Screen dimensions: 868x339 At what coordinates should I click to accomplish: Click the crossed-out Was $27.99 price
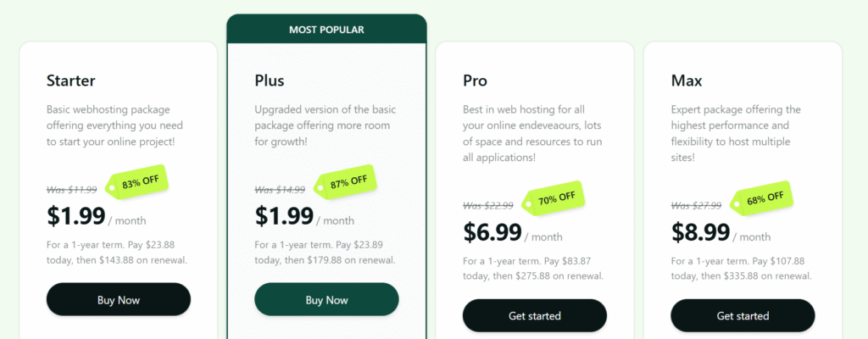coord(697,206)
